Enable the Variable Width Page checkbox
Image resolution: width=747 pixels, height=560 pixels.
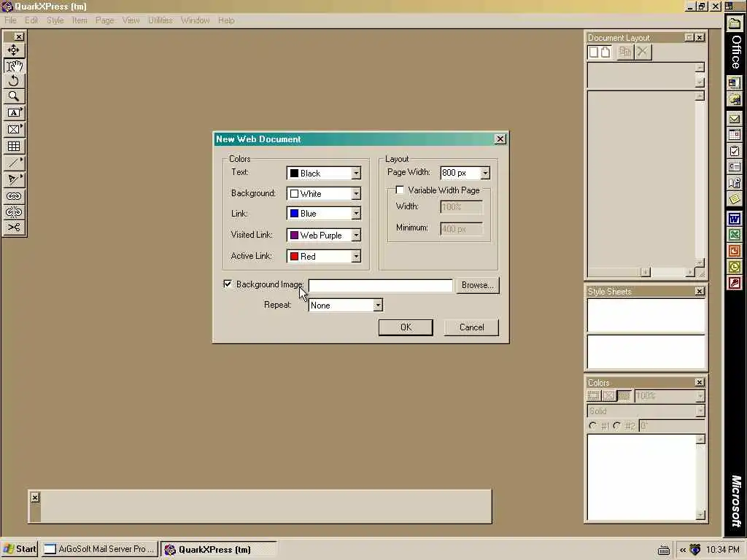coord(400,190)
